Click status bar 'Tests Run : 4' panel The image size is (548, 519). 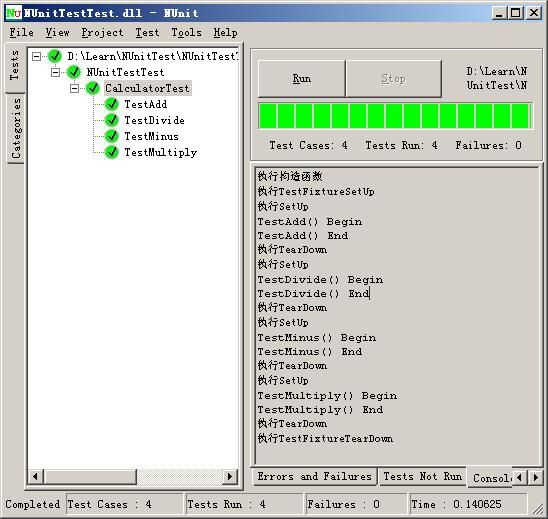click(244, 504)
